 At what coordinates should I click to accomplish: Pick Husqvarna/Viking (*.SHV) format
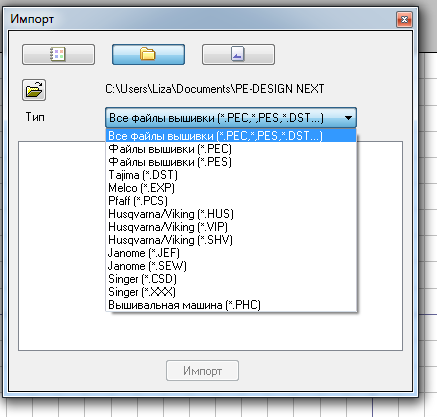(231, 240)
